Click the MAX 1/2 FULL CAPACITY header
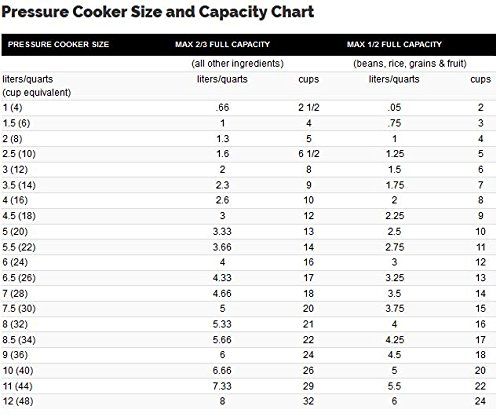Viewport: 500px width, 417px height. (394, 44)
